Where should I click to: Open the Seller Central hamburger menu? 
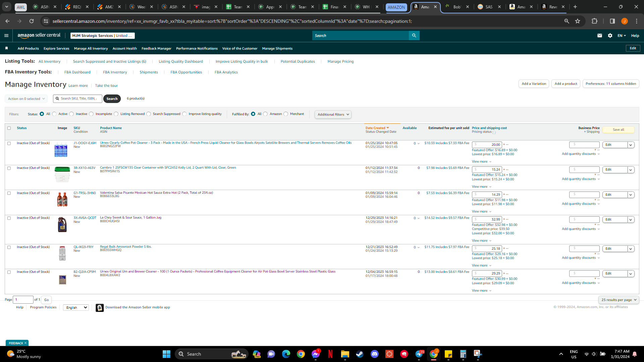click(6, 36)
